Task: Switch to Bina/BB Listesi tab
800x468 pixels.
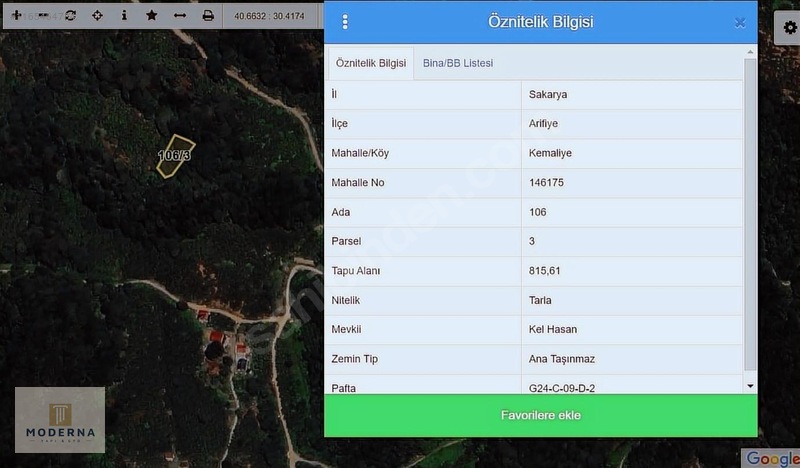Action: (458, 63)
